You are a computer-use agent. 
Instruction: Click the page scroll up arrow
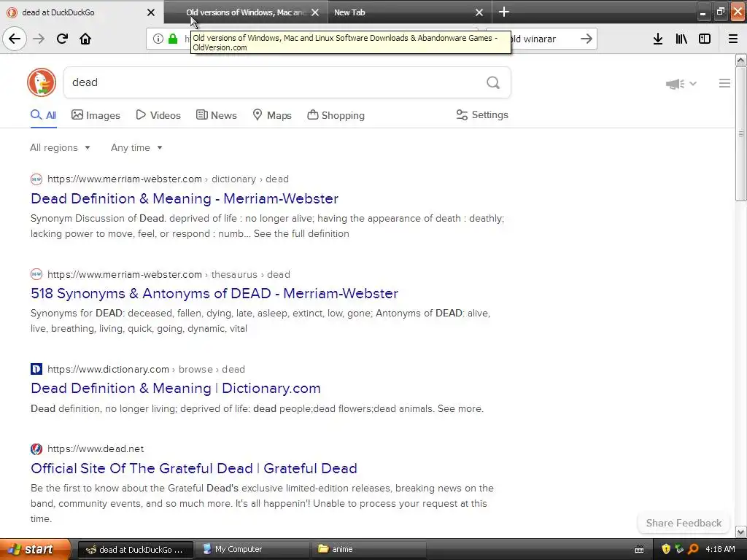741,60
